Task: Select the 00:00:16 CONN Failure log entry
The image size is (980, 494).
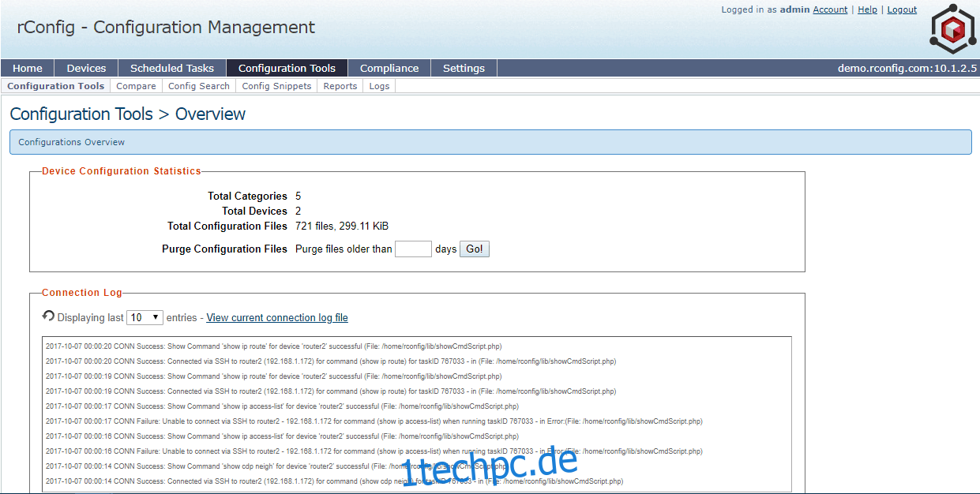Action: pos(374,451)
